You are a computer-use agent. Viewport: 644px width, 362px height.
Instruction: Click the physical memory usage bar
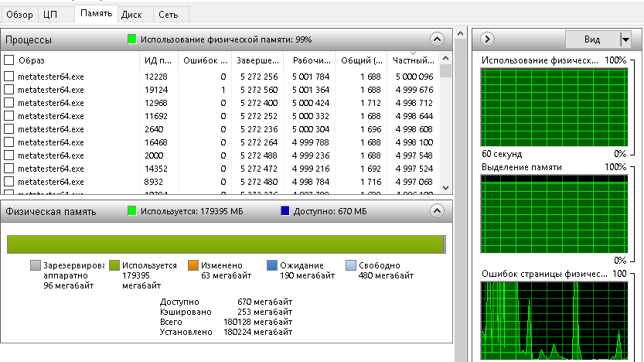point(226,244)
